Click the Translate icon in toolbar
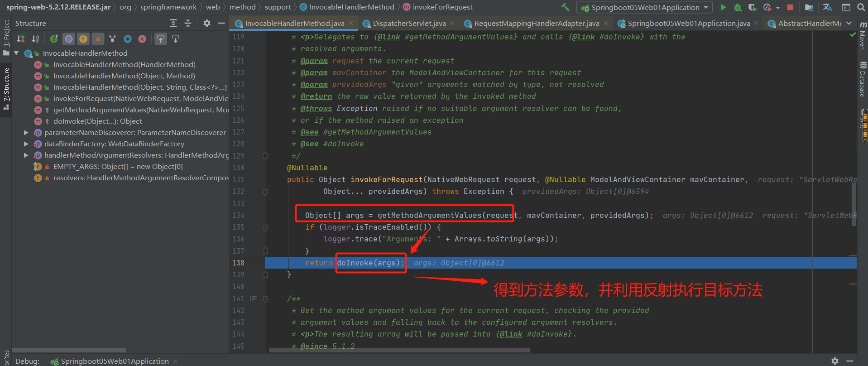Screen dimensions: 868x366 pyautogui.click(x=827, y=7)
